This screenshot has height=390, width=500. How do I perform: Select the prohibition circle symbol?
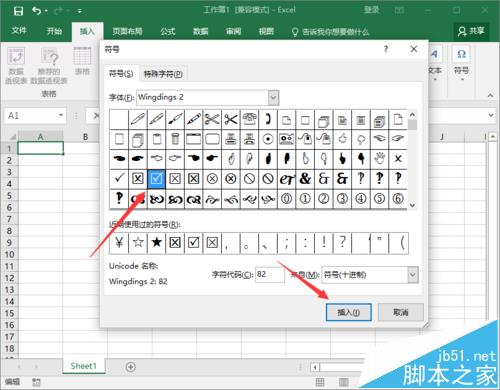point(249,179)
